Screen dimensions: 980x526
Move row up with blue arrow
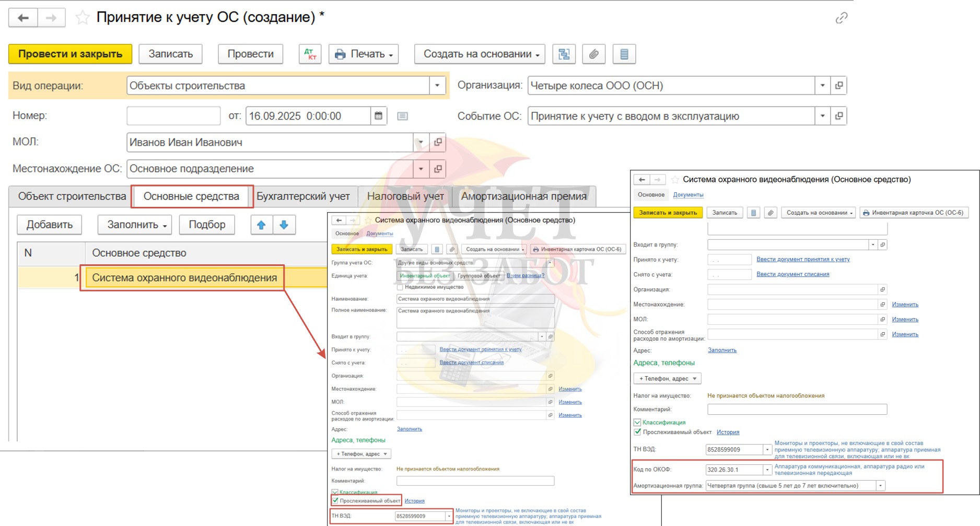[261, 225]
